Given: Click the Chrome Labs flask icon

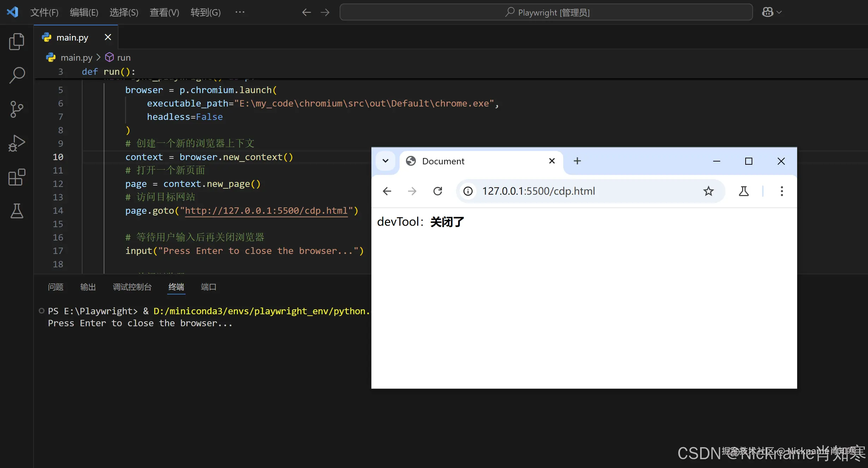Looking at the screenshot, I should [x=743, y=191].
